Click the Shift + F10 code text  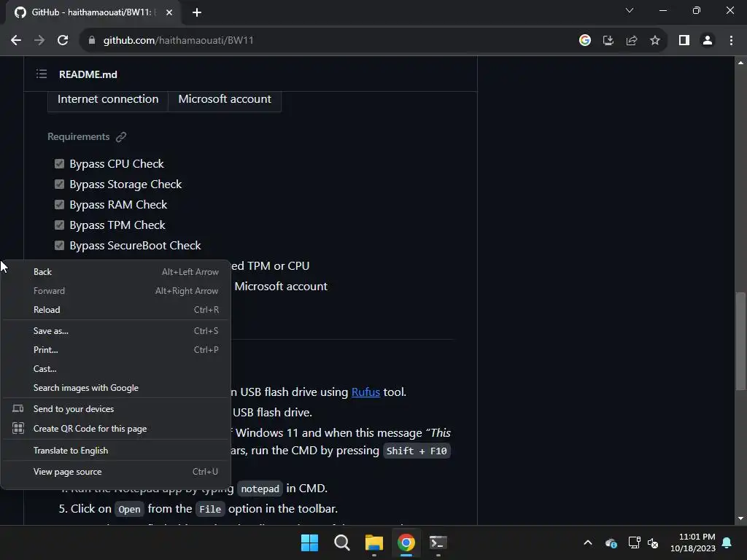(x=417, y=451)
